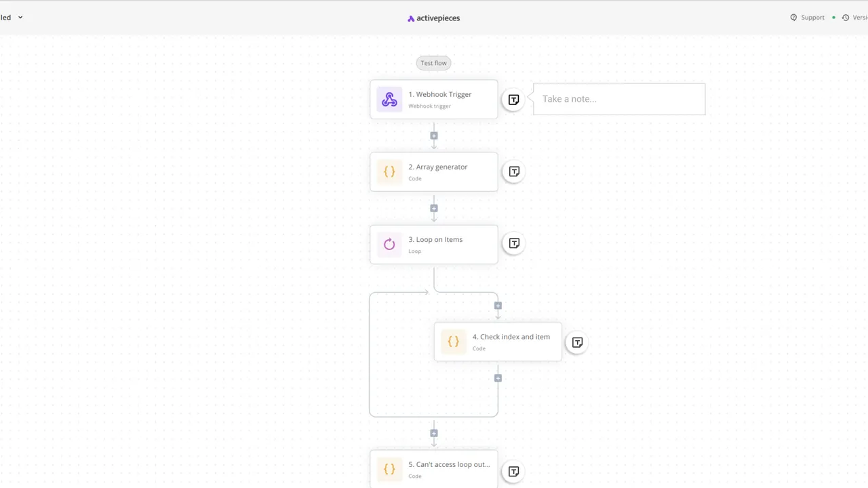868x488 pixels.
Task: Click the '5. Can't access loop out...' label
Action: click(449, 464)
